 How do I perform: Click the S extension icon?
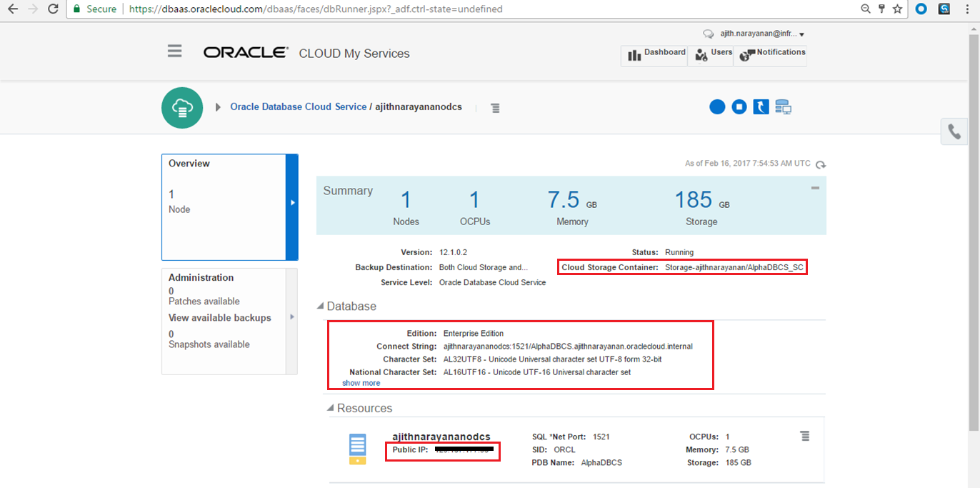point(944,9)
